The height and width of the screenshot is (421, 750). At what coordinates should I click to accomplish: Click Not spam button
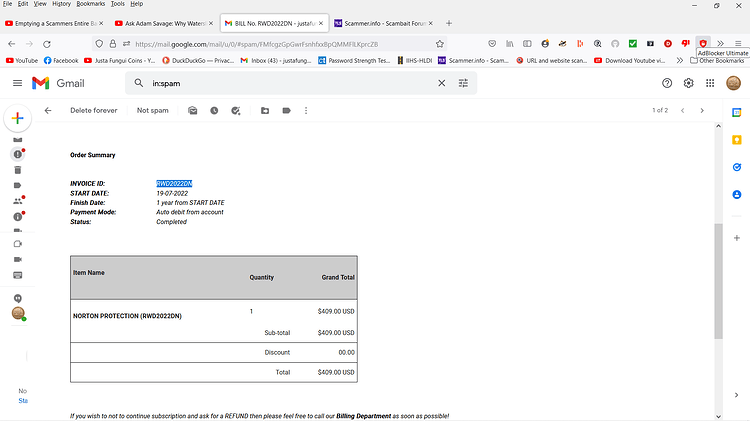pyautogui.click(x=153, y=111)
